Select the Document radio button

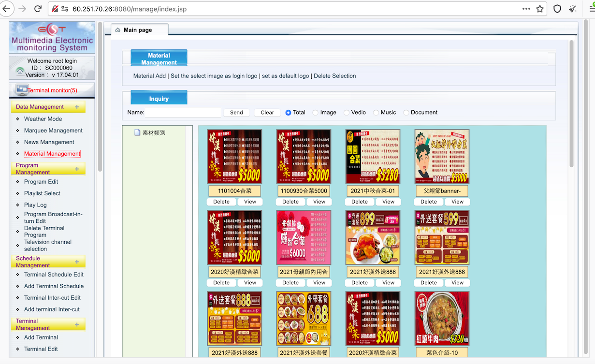point(406,113)
